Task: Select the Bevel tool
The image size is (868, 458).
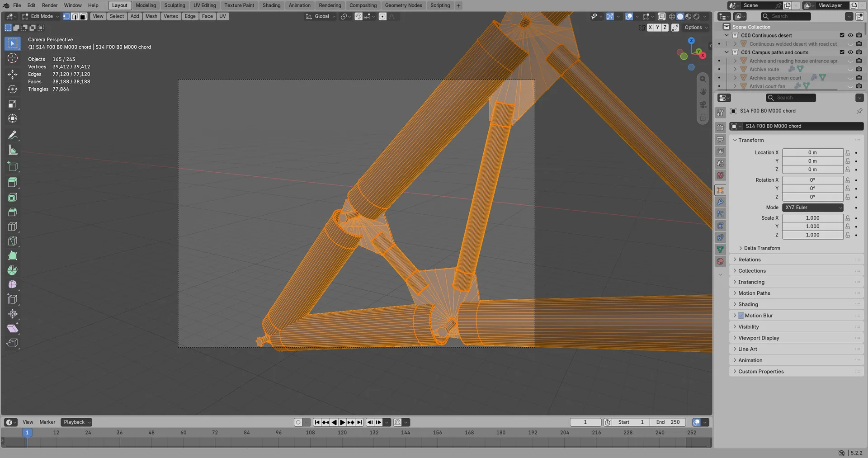Action: tap(13, 212)
